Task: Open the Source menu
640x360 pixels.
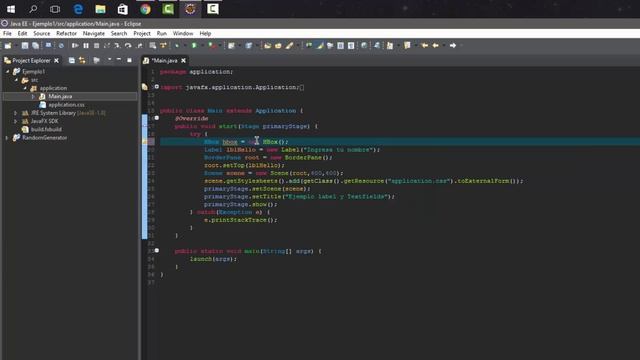Action: tap(42, 33)
